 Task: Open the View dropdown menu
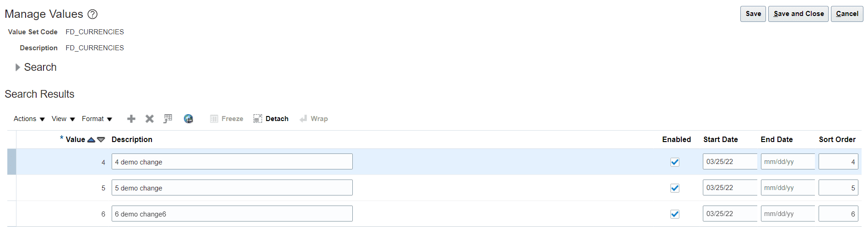click(63, 119)
